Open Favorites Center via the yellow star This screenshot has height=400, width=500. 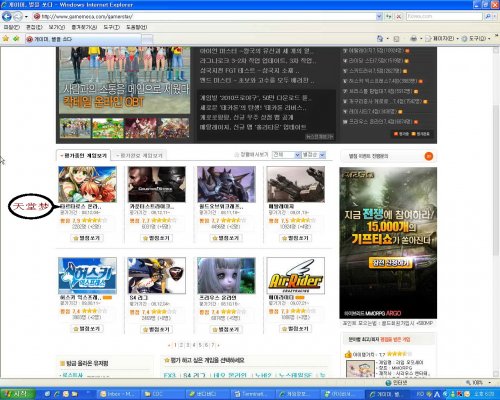tap(6, 39)
